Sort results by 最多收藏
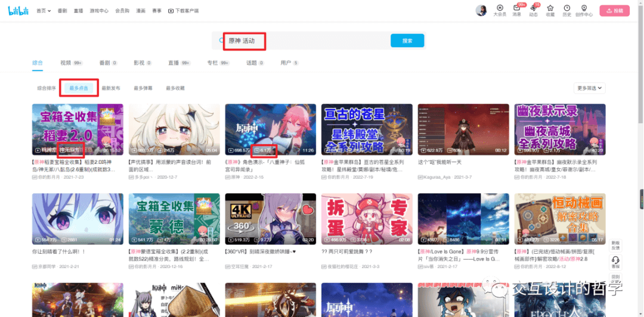The width and height of the screenshot is (644, 317). pos(175,88)
